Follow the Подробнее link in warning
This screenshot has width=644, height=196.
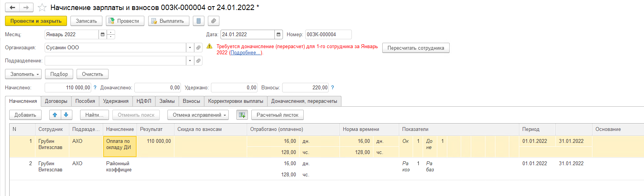pos(246,53)
